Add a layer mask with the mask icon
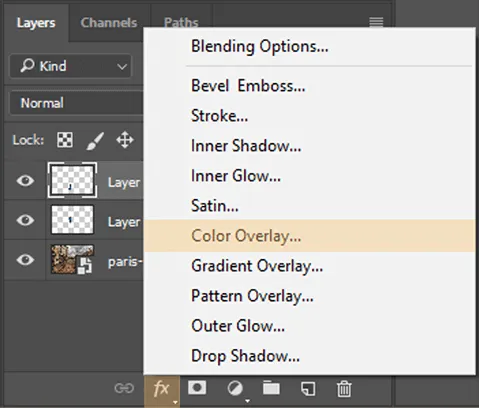Image resolution: width=479 pixels, height=408 pixels. pyautogui.click(x=197, y=388)
